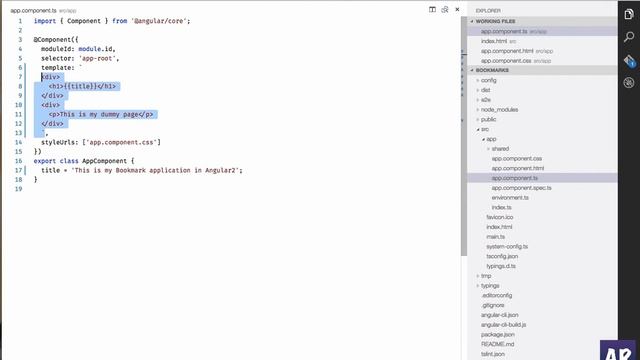This screenshot has width=640, height=360.
Task: Select app.component.ts in app folder tree
Action: pyautogui.click(x=542, y=178)
